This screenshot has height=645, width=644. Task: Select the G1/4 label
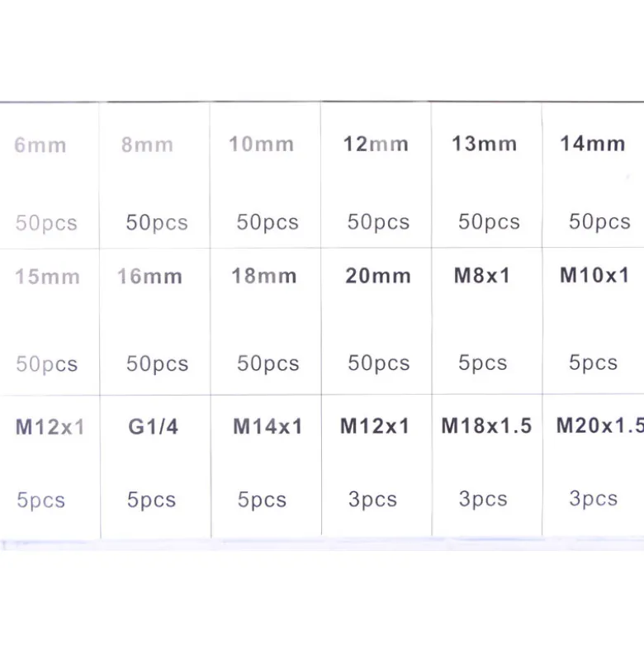click(153, 427)
